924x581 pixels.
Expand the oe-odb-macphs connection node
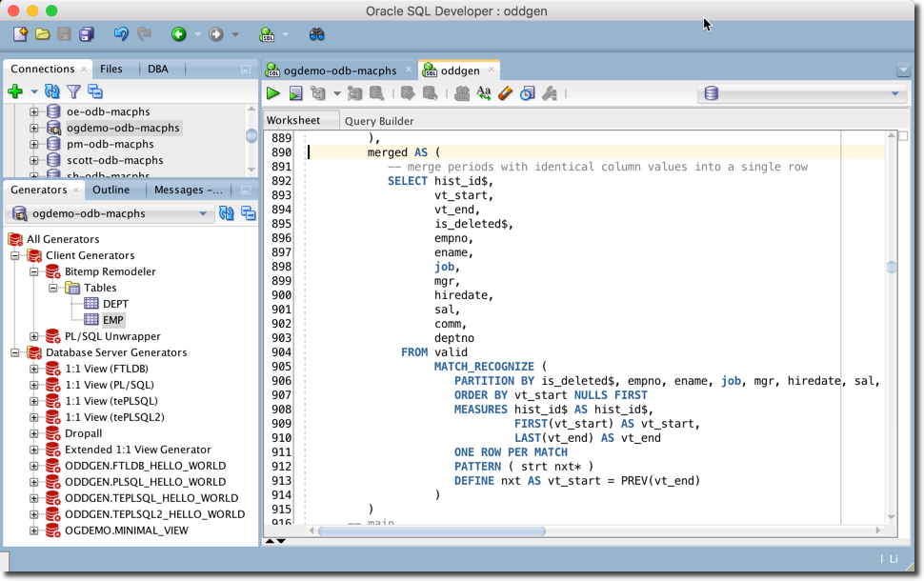click(33, 111)
